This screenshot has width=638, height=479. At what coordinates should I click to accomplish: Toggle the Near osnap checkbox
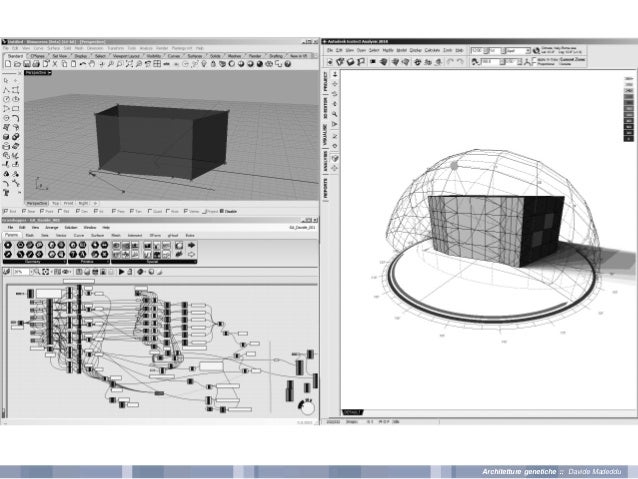point(23,212)
